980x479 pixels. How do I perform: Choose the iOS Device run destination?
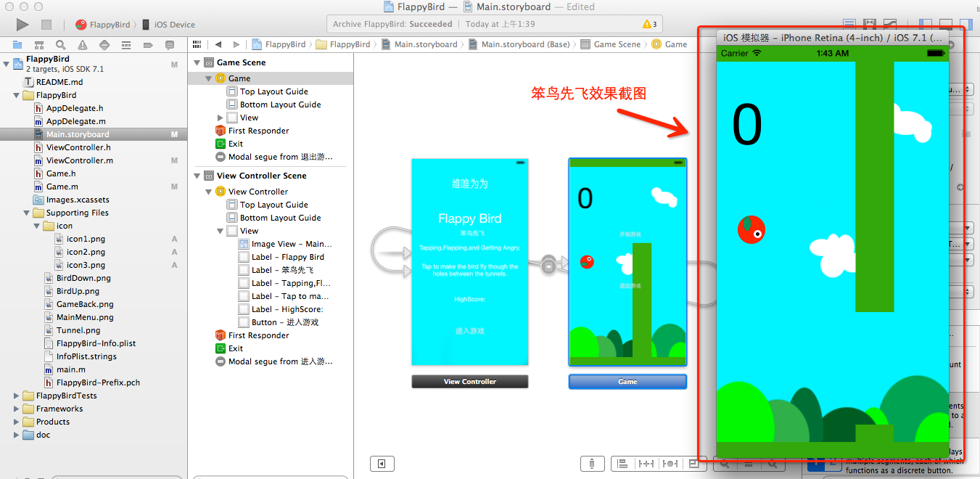click(x=168, y=25)
